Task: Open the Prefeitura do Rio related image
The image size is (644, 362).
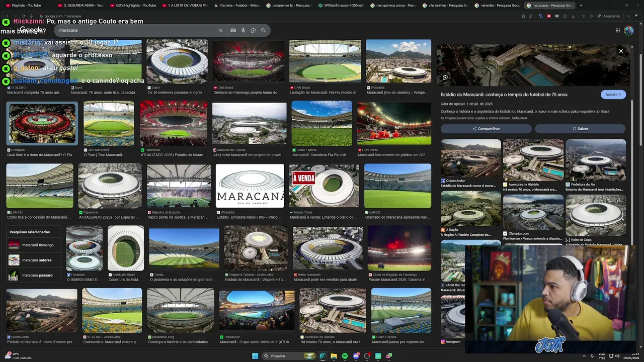Action: click(596, 159)
